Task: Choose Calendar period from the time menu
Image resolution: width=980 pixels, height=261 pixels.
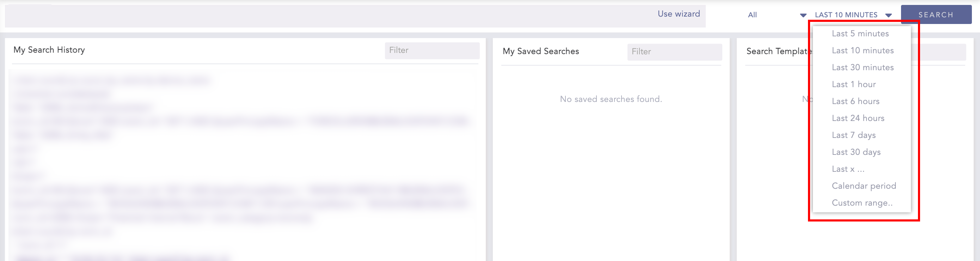Action: tap(864, 186)
